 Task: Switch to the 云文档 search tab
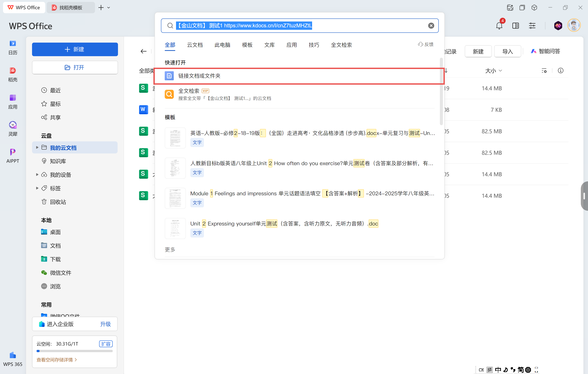(195, 45)
